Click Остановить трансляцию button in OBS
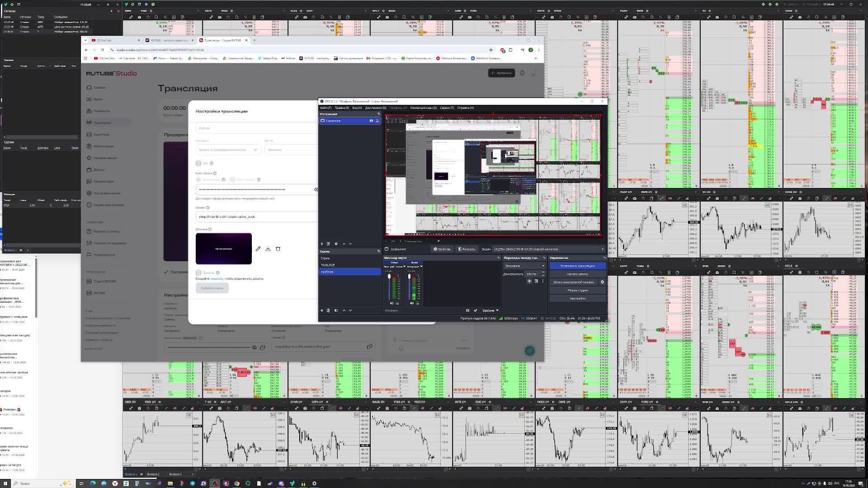Screen dimensions: 868x488 (x=578, y=266)
